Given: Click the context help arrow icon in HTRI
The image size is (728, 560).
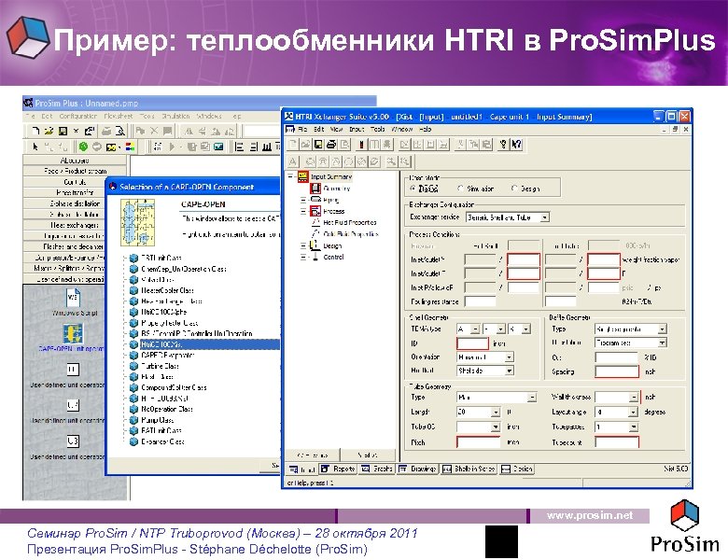Looking at the screenshot, I should pyautogui.click(x=516, y=145).
